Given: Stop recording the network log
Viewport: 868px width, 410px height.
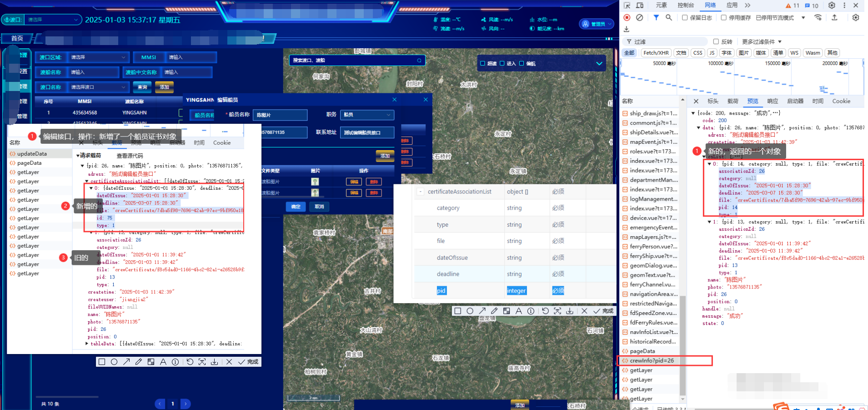Looking at the screenshot, I should coord(627,18).
